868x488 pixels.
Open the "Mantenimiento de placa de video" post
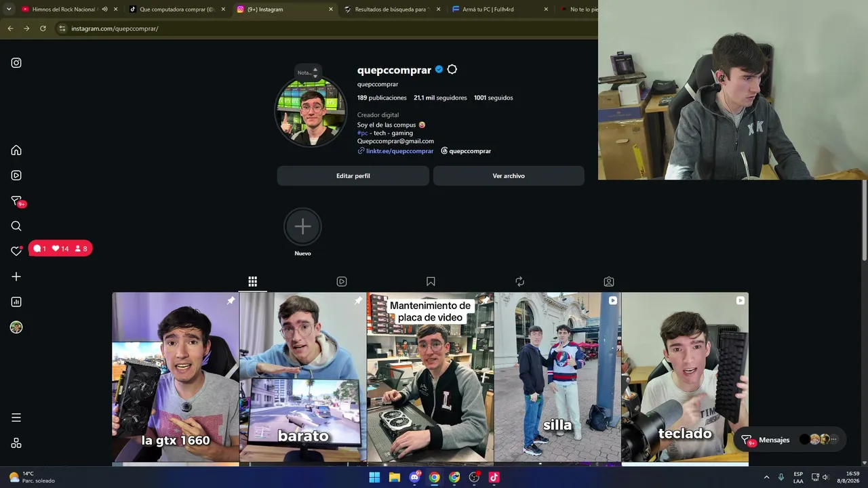pyautogui.click(x=430, y=377)
